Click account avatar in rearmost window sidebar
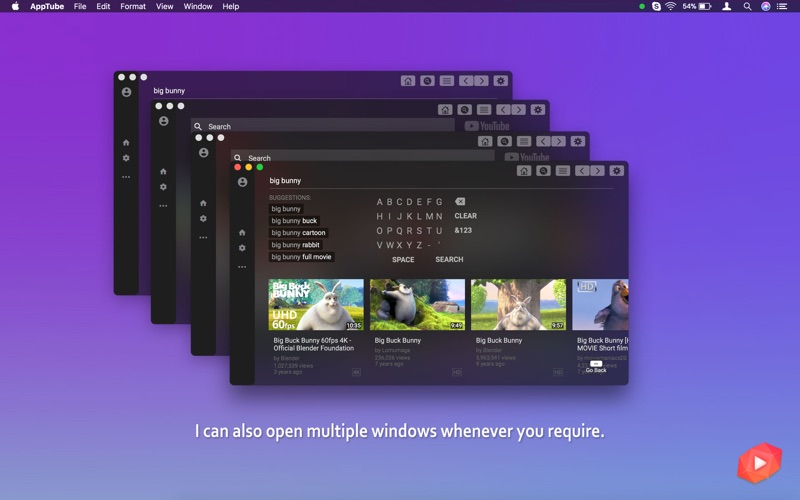 [127, 92]
